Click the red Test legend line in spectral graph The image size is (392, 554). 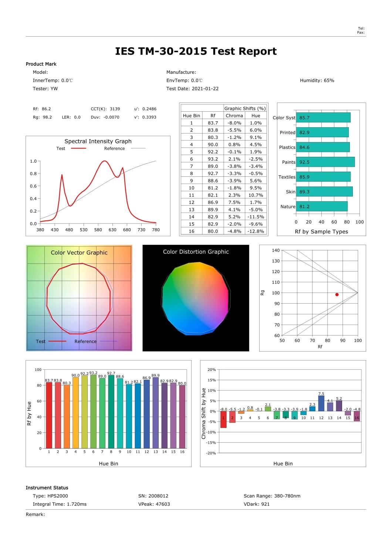coord(78,149)
